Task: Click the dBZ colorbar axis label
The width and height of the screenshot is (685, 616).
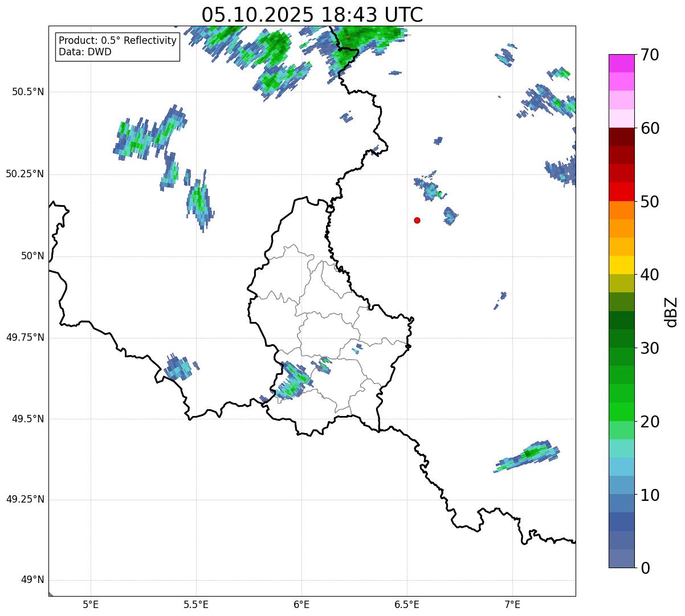Action: [x=671, y=312]
